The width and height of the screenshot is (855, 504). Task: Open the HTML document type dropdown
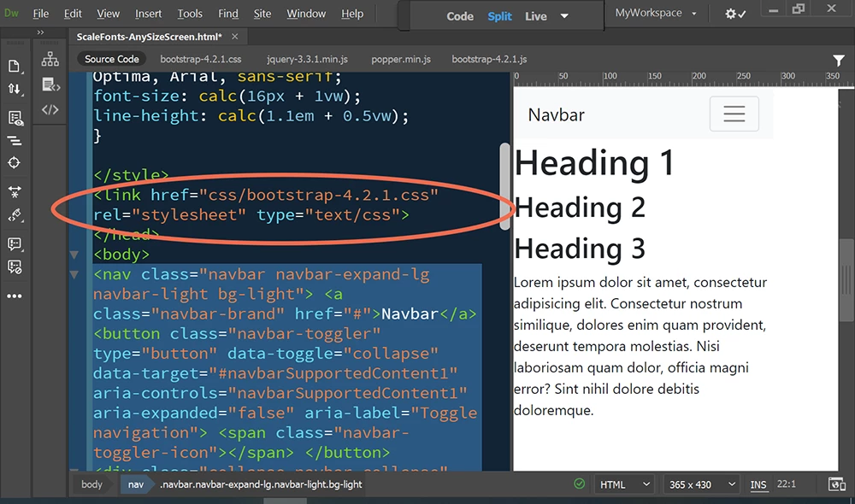pos(625,483)
